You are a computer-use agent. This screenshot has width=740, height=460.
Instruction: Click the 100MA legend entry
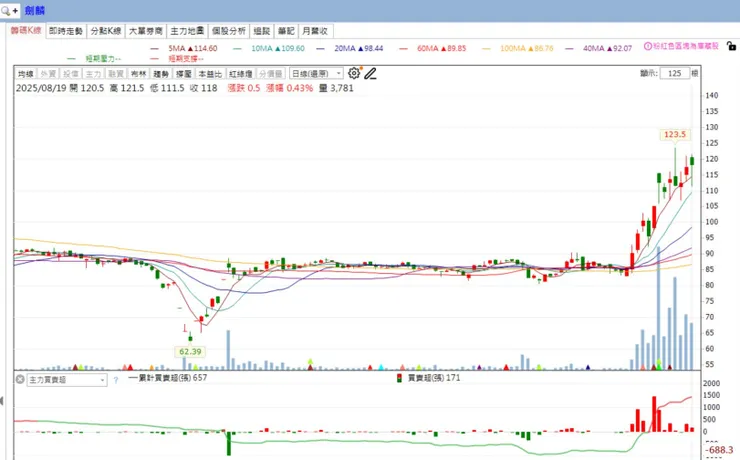[518, 49]
